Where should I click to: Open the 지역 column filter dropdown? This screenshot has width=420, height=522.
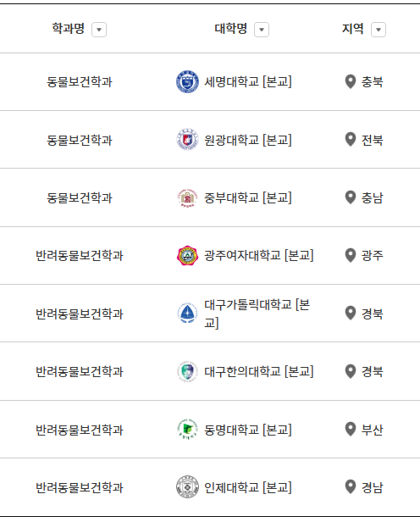coord(379,30)
